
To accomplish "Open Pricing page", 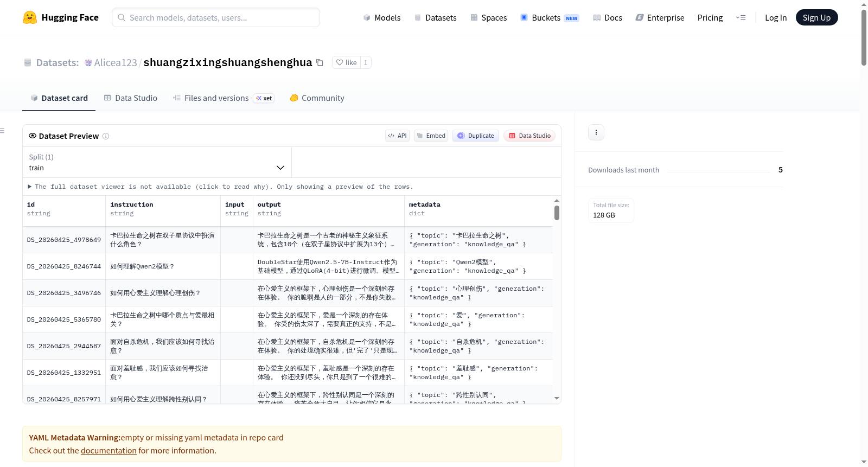I will pos(710,17).
